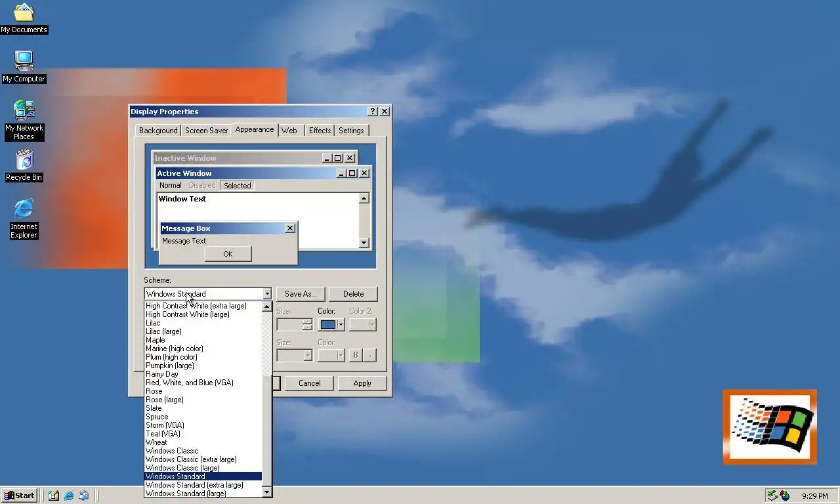840x504 pixels.
Task: Choose High Contrast White (large) scheme
Action: (x=203, y=314)
